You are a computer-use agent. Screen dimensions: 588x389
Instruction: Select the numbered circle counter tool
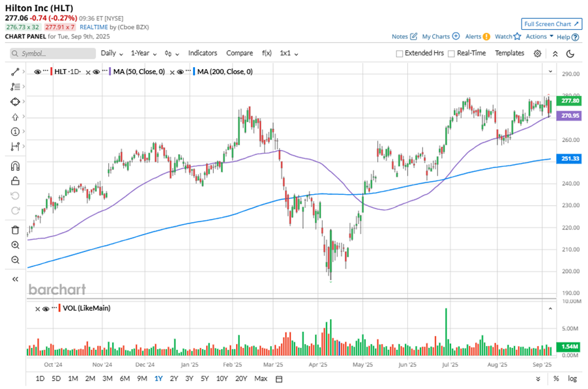coord(15,132)
